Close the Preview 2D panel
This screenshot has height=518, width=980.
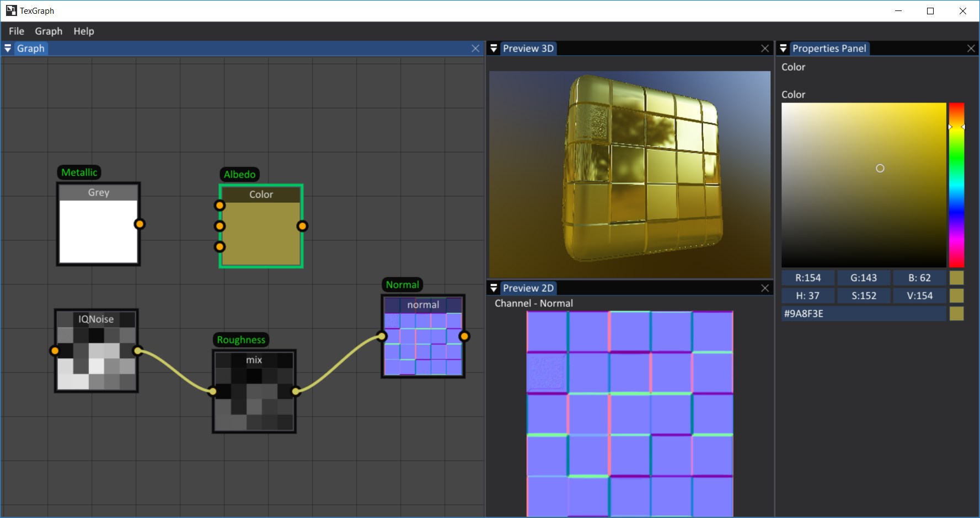click(765, 288)
